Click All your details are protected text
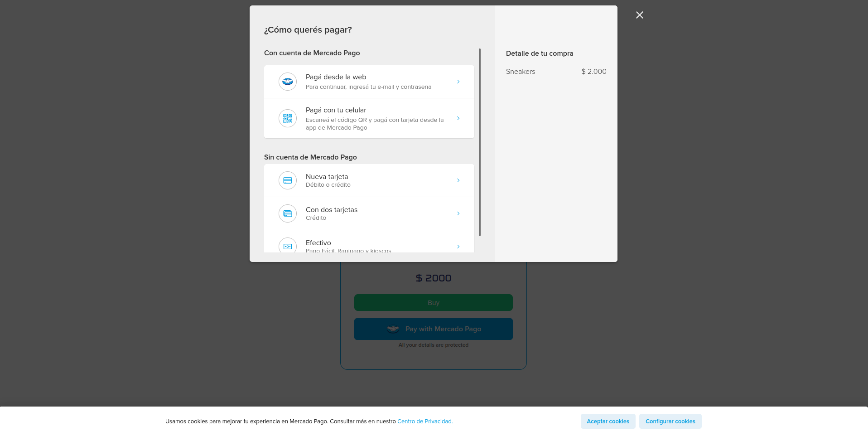Screen dimensions: 868x436 (434, 345)
